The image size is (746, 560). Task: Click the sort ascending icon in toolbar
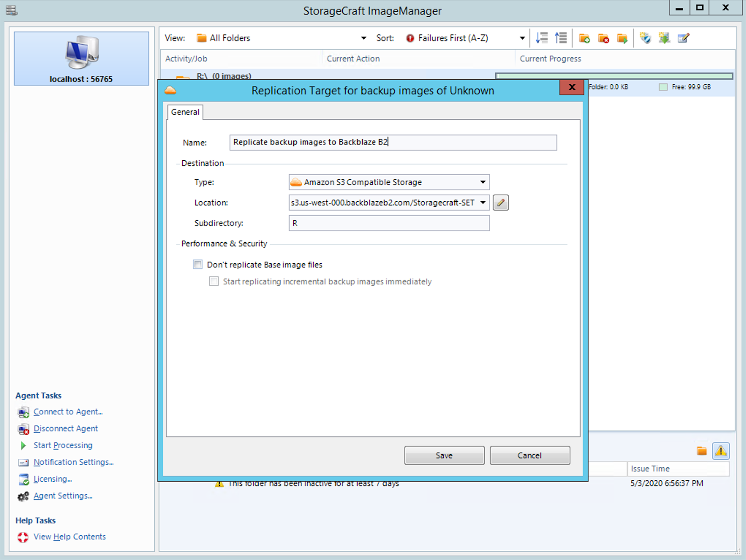(x=560, y=38)
